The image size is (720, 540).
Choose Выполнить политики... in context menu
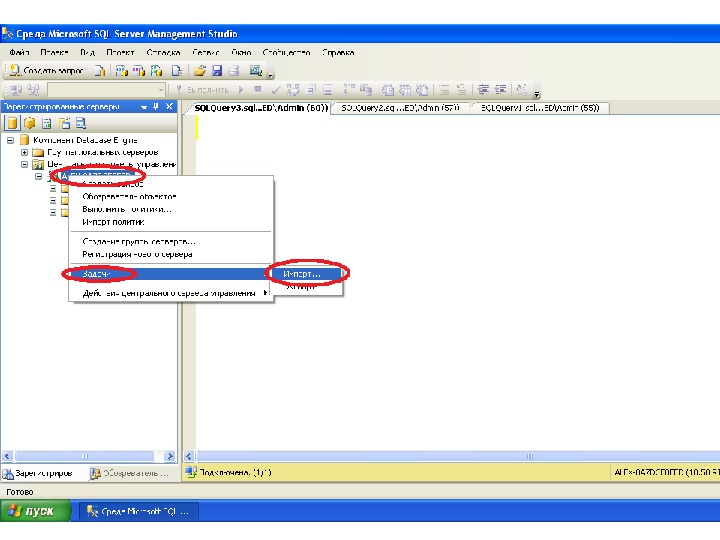(127, 209)
